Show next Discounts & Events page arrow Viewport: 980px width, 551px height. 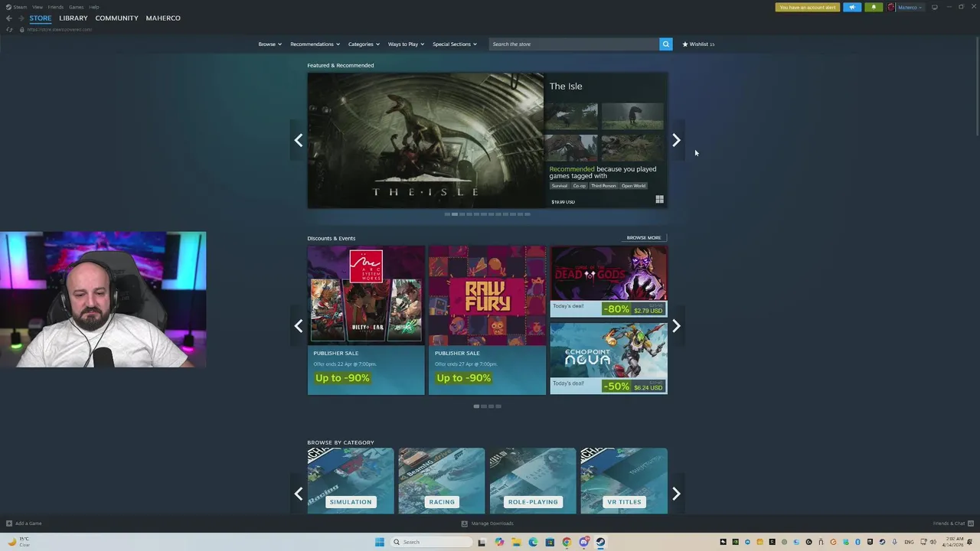point(676,326)
